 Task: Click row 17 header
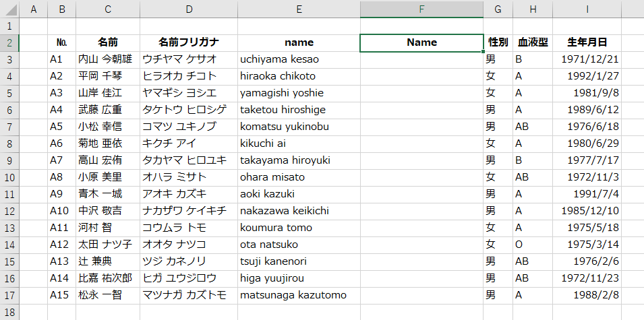tap(10, 295)
